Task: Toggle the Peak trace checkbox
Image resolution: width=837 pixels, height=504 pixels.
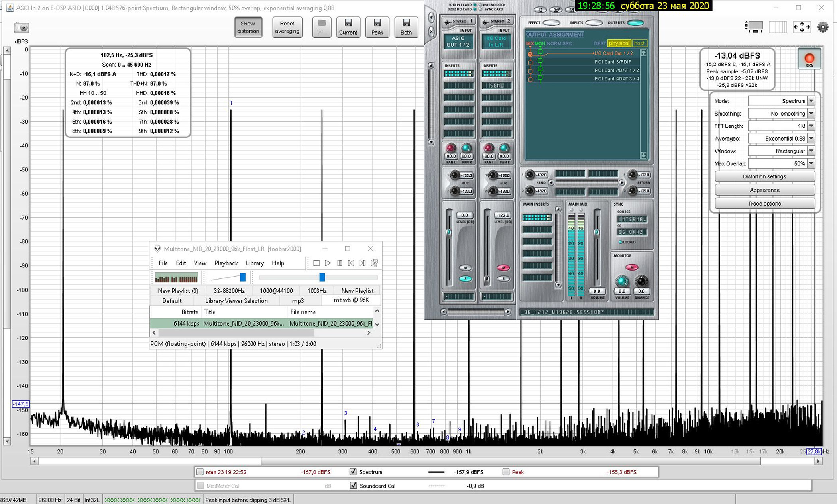Action: coord(506,472)
